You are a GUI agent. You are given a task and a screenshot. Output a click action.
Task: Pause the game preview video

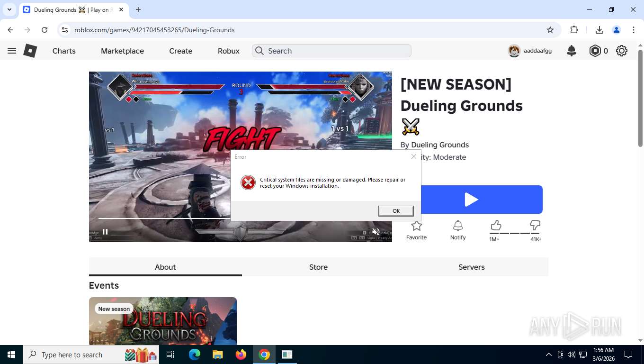[x=105, y=232]
